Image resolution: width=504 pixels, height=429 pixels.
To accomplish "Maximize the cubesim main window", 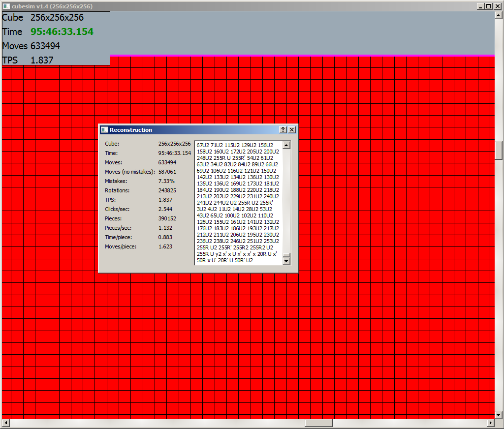I will [x=489, y=6].
